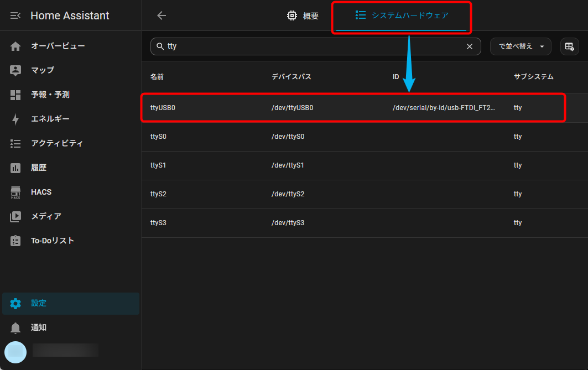Click the home icon beside オーバービュー
Screen dimensions: 588x370
15,46
